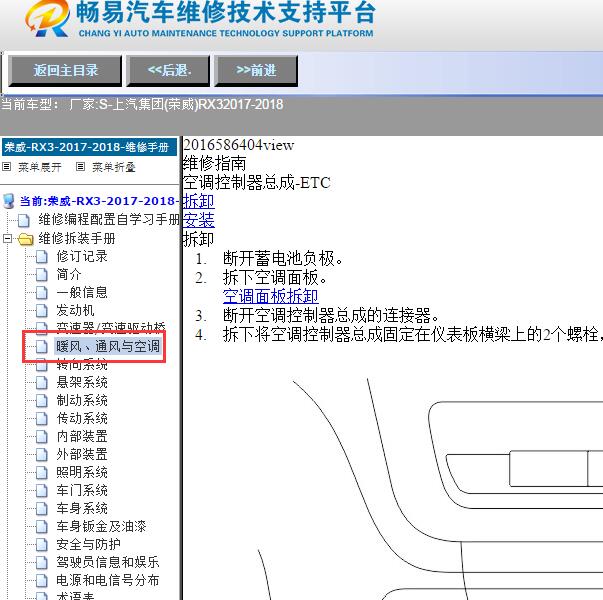The width and height of the screenshot is (603, 600).
Task: Click page icon next to 照明系统
Action: [x=42, y=473]
